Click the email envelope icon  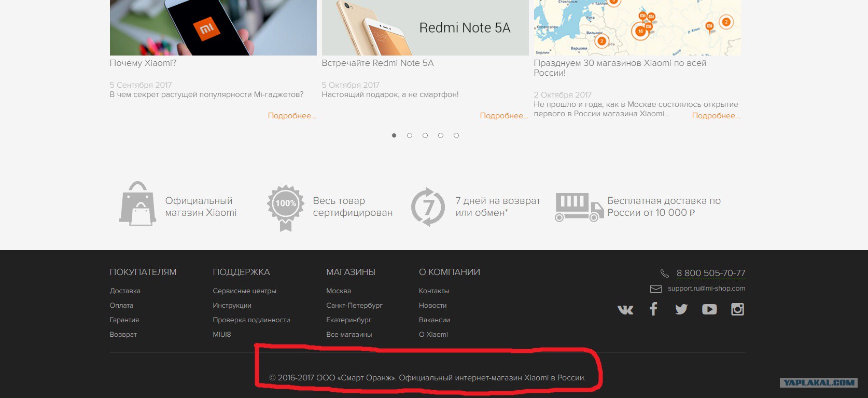[x=656, y=289]
